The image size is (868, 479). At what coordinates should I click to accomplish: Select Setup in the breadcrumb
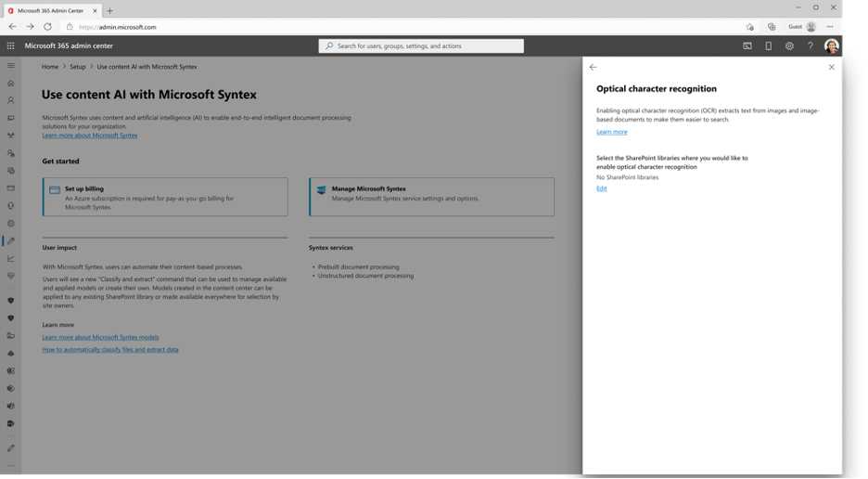[x=78, y=67]
